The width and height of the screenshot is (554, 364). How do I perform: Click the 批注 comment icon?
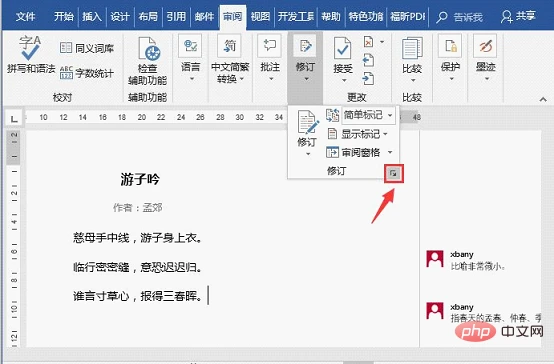click(x=270, y=46)
